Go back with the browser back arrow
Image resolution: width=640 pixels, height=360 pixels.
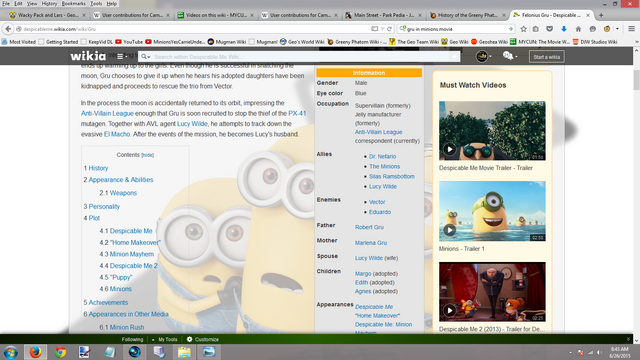click(x=8, y=29)
